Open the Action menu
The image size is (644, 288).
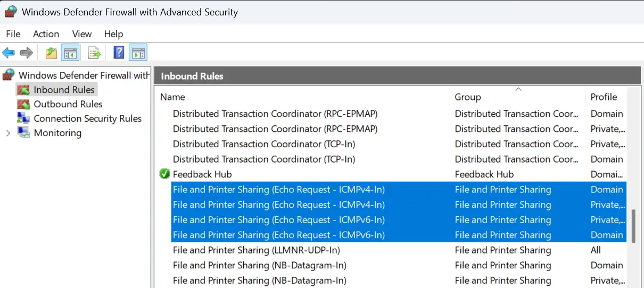coord(46,33)
